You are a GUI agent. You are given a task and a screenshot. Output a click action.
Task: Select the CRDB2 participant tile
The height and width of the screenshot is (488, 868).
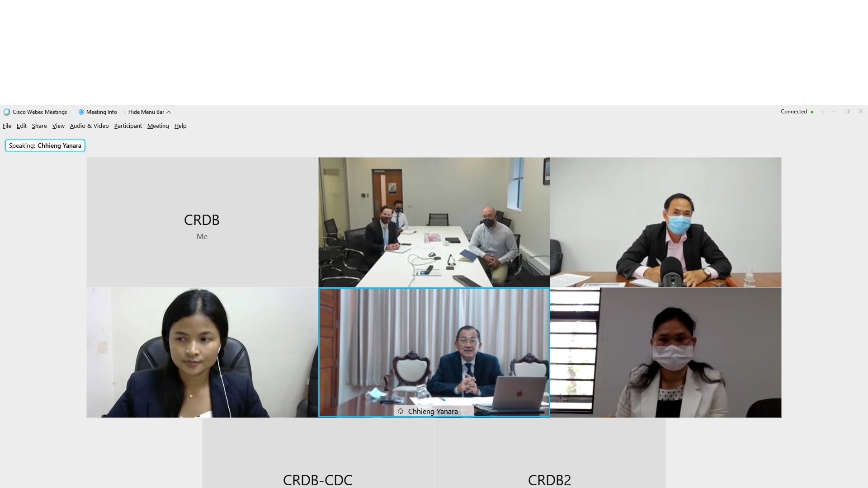550,453
